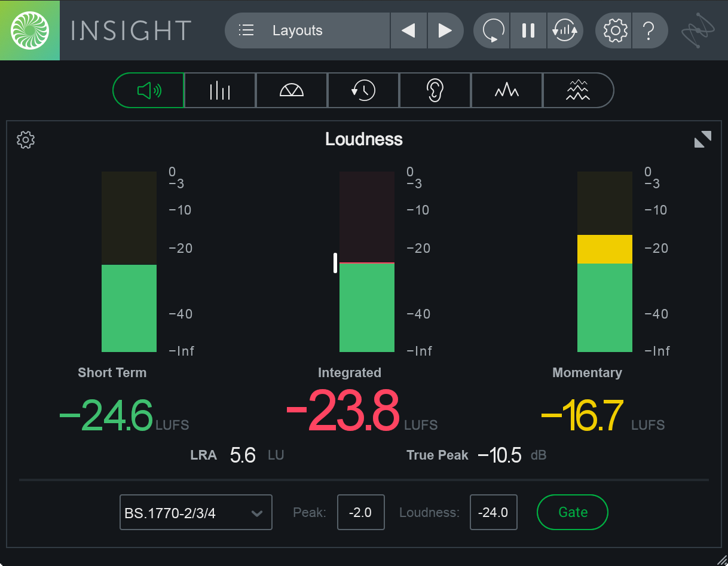Navigate to the next layout arrow
The height and width of the screenshot is (566, 728).
pyautogui.click(x=445, y=30)
